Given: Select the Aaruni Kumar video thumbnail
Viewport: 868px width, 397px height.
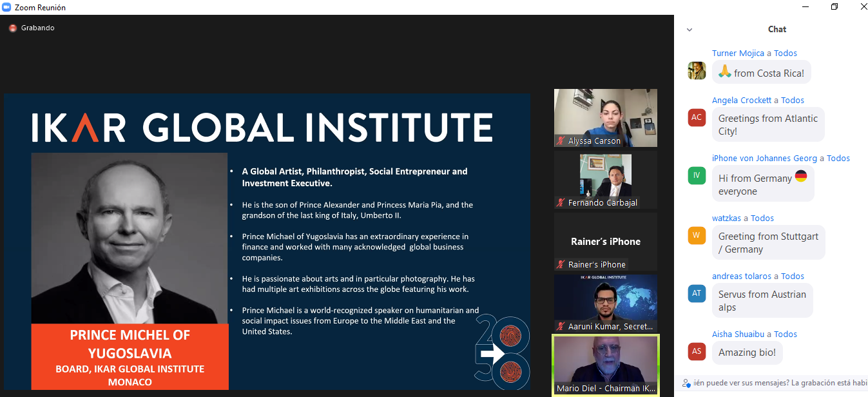Looking at the screenshot, I should (606, 304).
